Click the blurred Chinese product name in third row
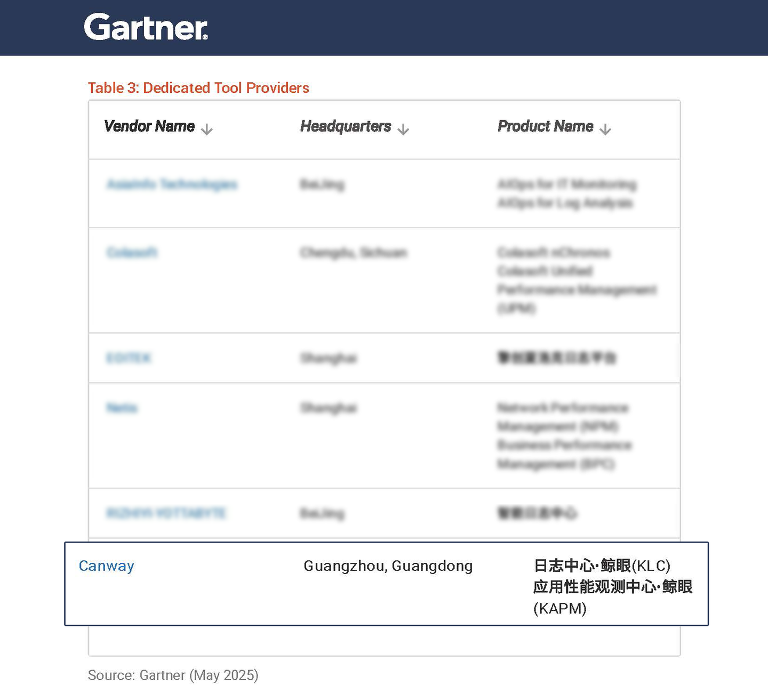The width and height of the screenshot is (768, 700). click(557, 357)
